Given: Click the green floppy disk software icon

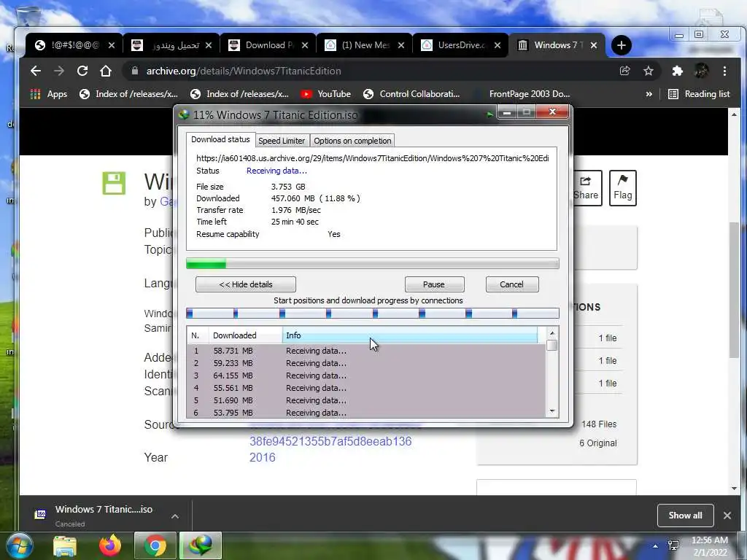Looking at the screenshot, I should tap(114, 183).
